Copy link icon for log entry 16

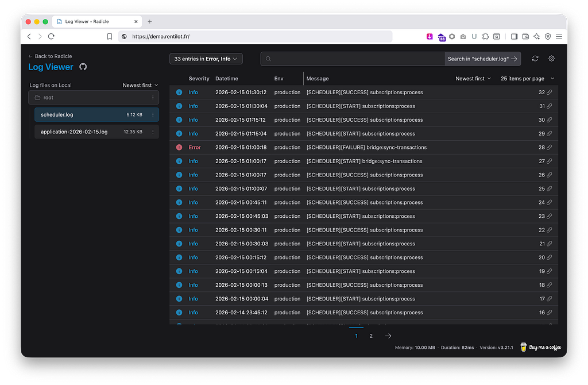[550, 313]
